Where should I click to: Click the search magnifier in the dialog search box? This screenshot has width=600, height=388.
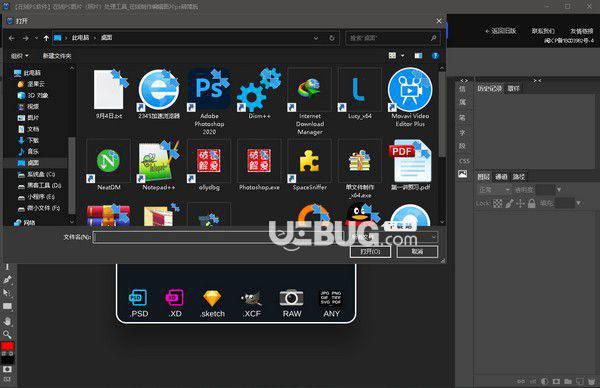433,38
